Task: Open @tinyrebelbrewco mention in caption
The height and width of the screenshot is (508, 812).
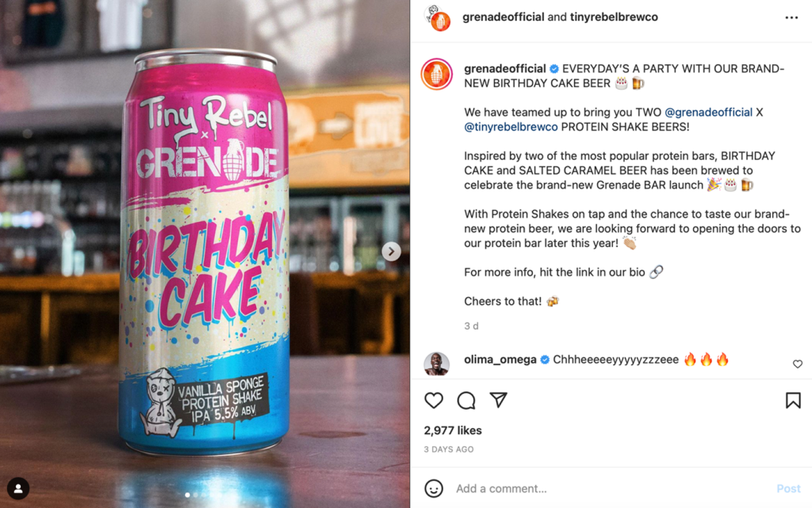Action: (x=511, y=127)
